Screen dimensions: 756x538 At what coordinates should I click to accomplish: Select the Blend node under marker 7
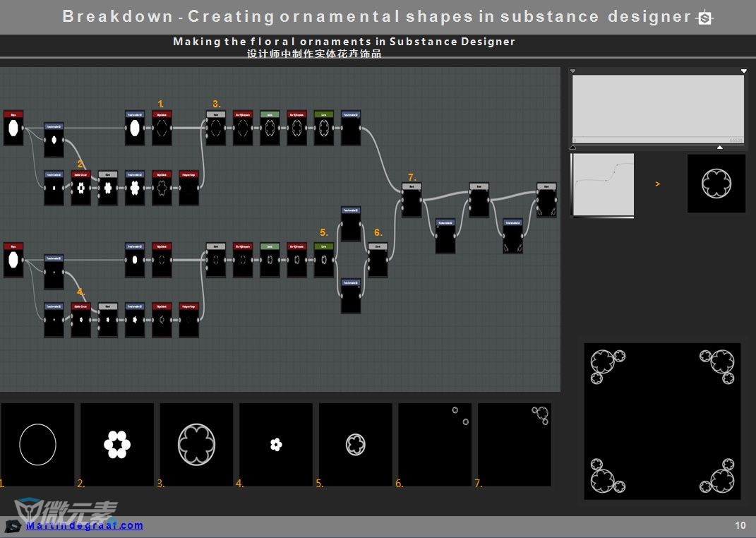point(412,200)
